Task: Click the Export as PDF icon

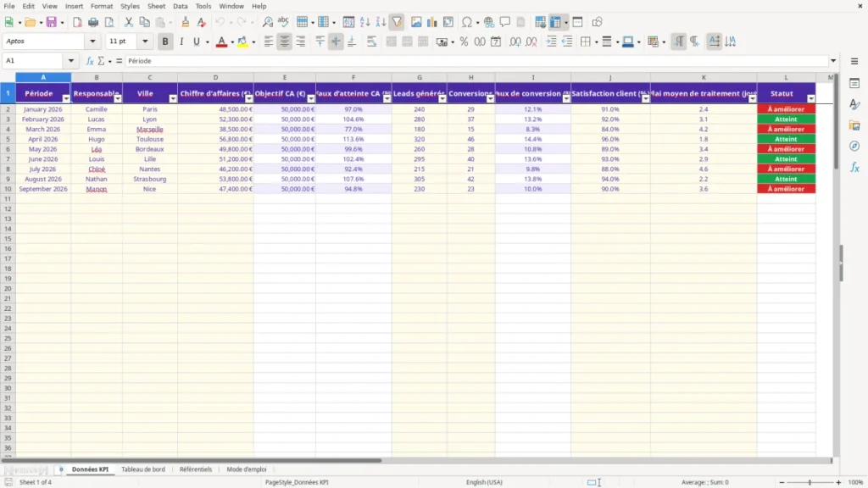Action: pyautogui.click(x=77, y=22)
